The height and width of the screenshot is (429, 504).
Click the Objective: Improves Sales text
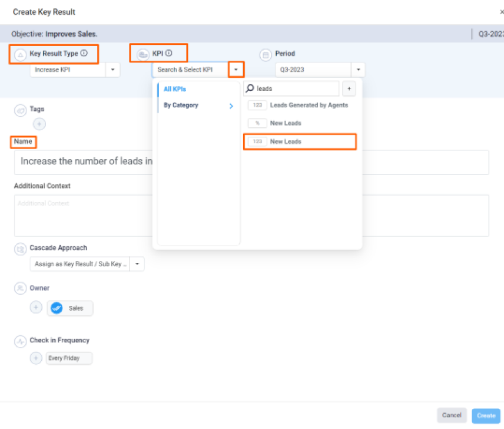tap(54, 34)
